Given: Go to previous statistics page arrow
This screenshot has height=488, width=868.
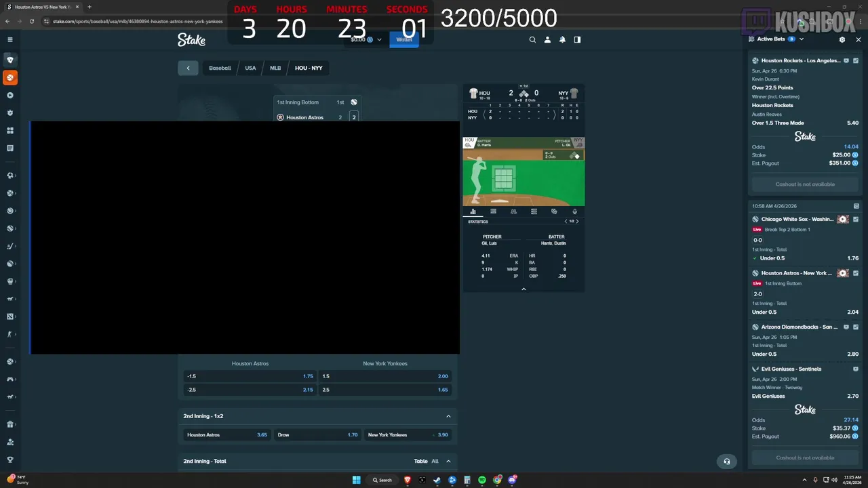Looking at the screenshot, I should pyautogui.click(x=566, y=222).
